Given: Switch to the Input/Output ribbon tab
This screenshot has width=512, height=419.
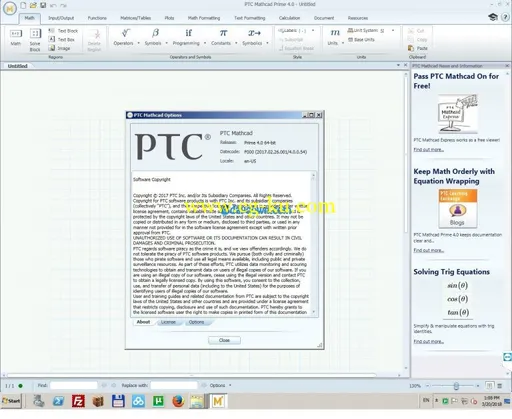Looking at the screenshot, I should pyautogui.click(x=61, y=18).
